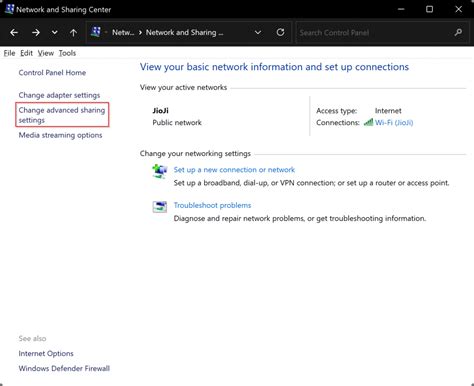
Task: Click the Wi-Fi (JioJi) connection link
Action: [x=394, y=122]
